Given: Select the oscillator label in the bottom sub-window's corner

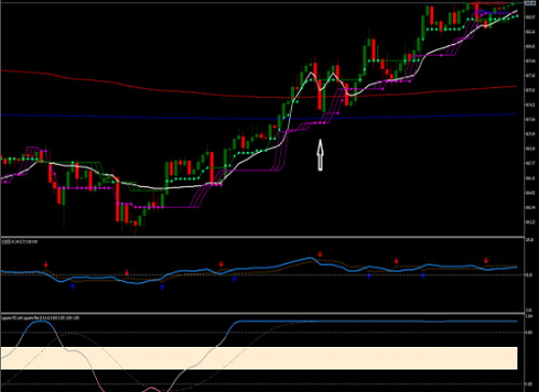Looking at the screenshot, I should [40, 318].
